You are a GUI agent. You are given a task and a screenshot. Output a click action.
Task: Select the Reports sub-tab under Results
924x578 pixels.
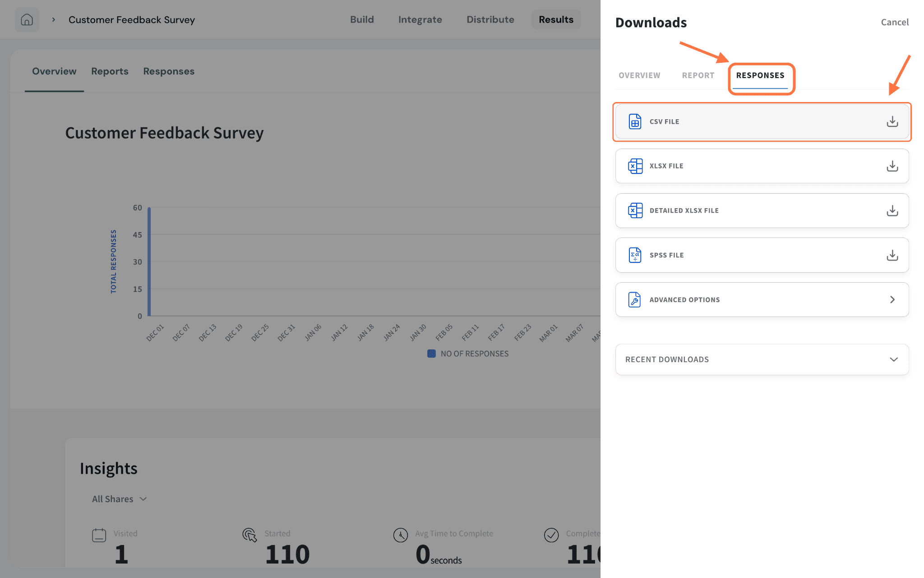click(x=110, y=71)
